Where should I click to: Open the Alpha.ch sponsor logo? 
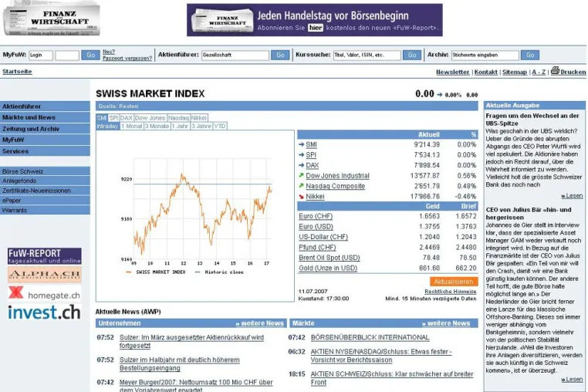45,275
